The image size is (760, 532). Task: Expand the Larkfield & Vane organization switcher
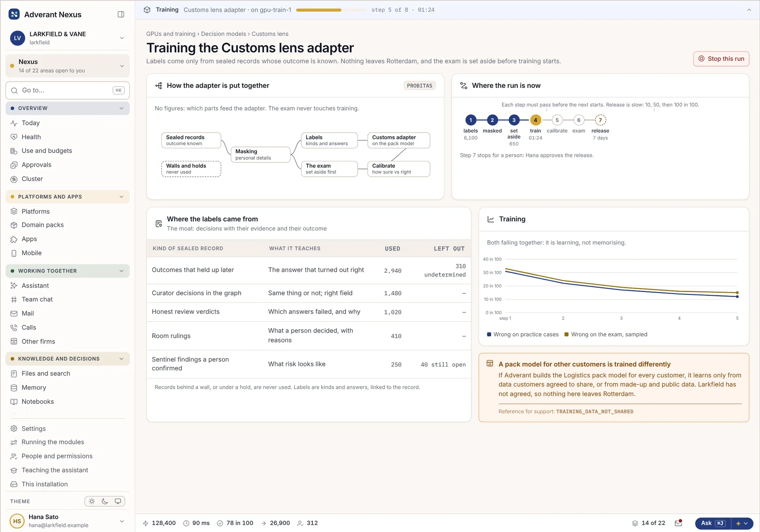tap(68, 38)
